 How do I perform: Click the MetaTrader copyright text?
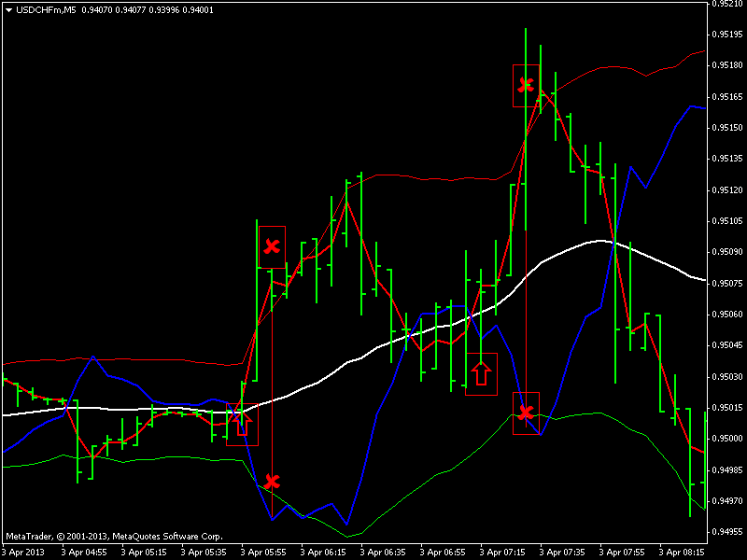114,537
